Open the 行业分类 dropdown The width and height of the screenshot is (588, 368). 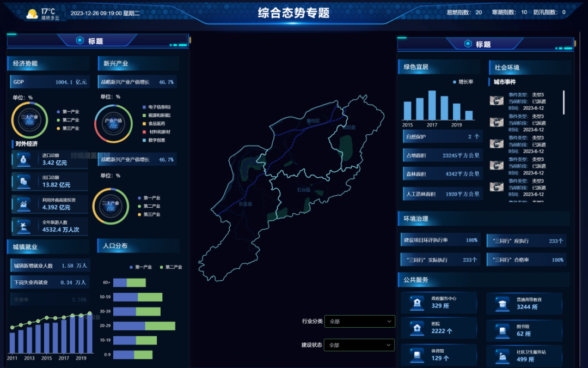coord(359,322)
